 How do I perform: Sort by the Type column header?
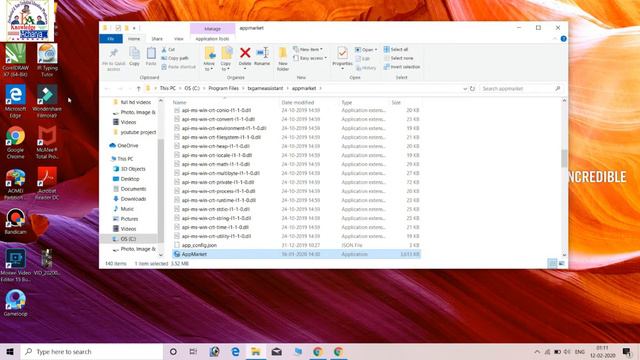(347, 102)
